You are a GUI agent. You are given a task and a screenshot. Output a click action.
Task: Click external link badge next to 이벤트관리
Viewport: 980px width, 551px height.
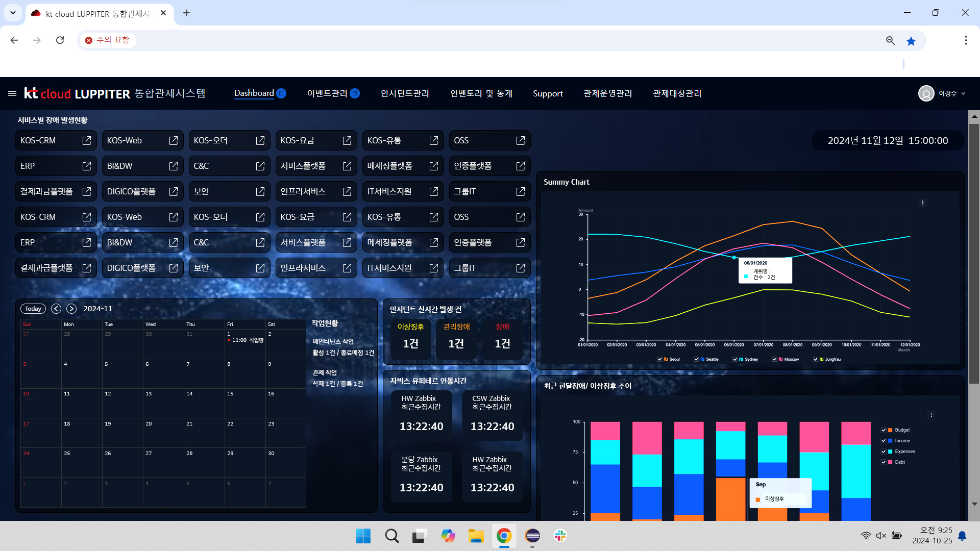tap(355, 93)
